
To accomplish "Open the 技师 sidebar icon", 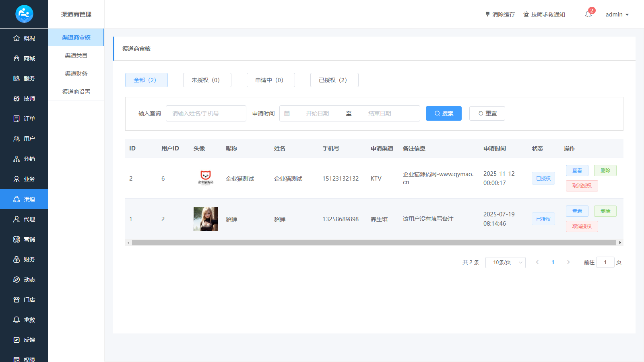I will (17, 99).
